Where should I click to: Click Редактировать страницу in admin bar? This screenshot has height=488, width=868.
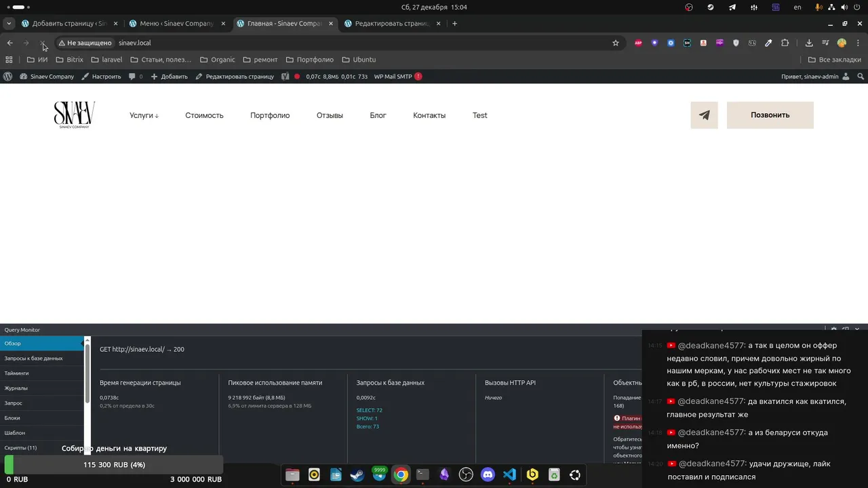[x=235, y=77]
